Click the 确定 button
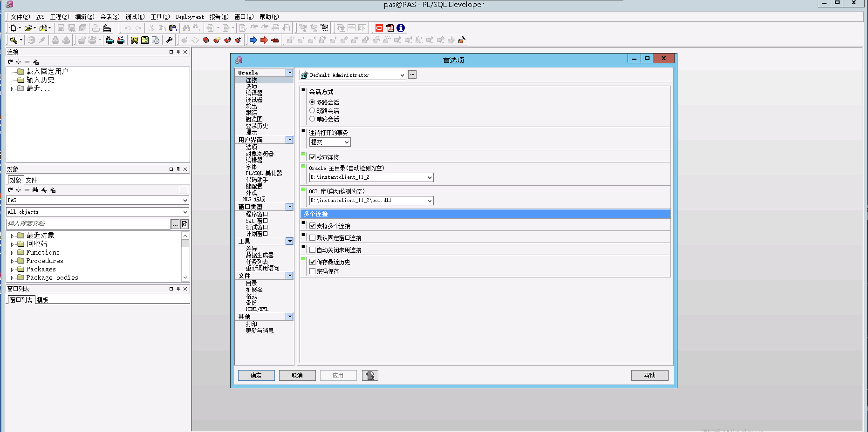Viewport: 868px width, 432px height. pyautogui.click(x=256, y=375)
